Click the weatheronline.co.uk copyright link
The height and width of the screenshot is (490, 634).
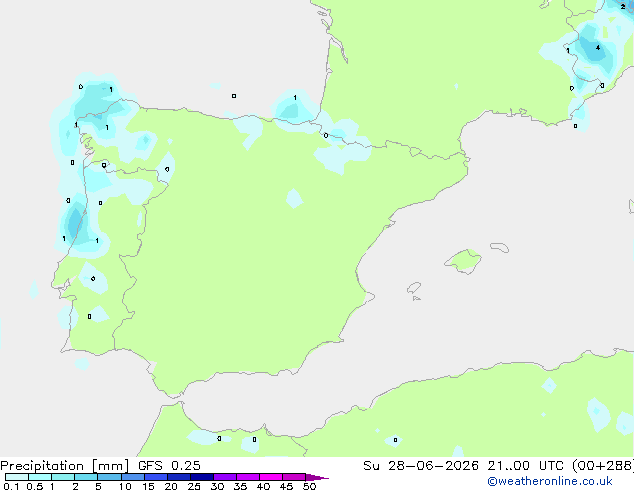[x=550, y=481]
